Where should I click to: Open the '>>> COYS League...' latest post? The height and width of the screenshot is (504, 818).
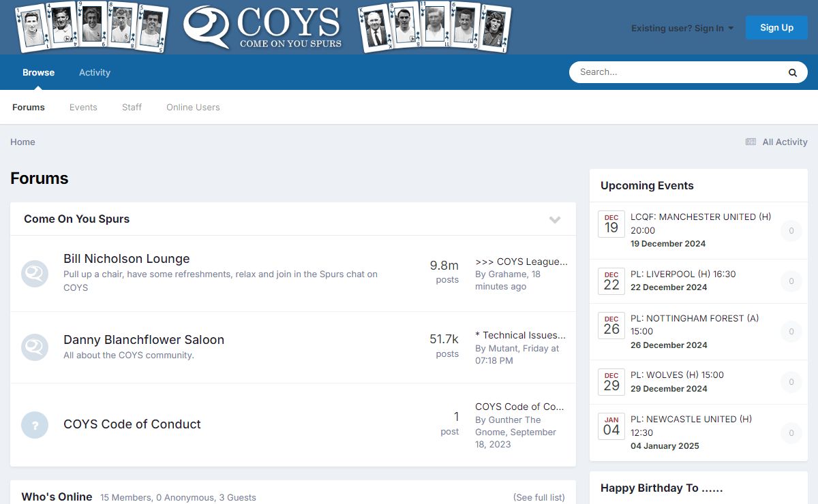pos(521,262)
